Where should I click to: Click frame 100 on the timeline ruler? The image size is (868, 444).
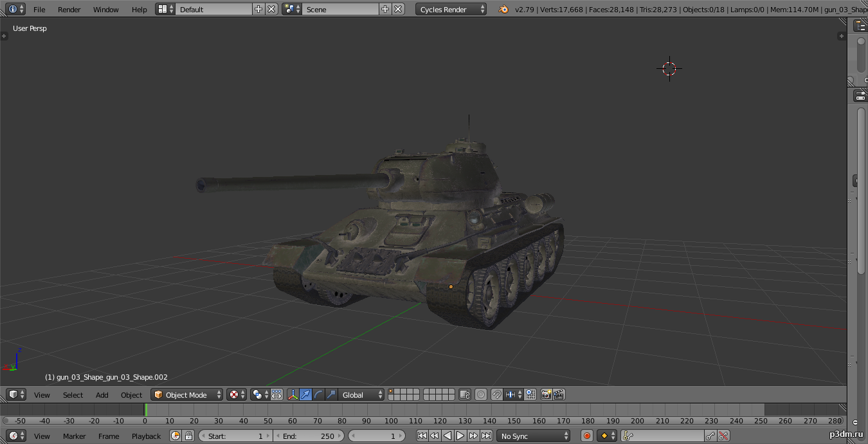pyautogui.click(x=391, y=420)
